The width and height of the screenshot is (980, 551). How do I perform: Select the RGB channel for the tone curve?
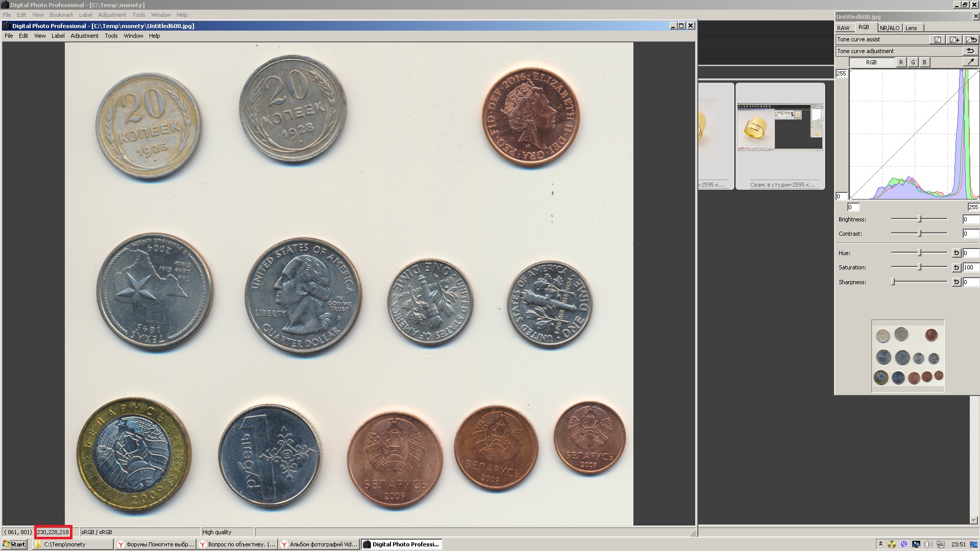point(871,62)
